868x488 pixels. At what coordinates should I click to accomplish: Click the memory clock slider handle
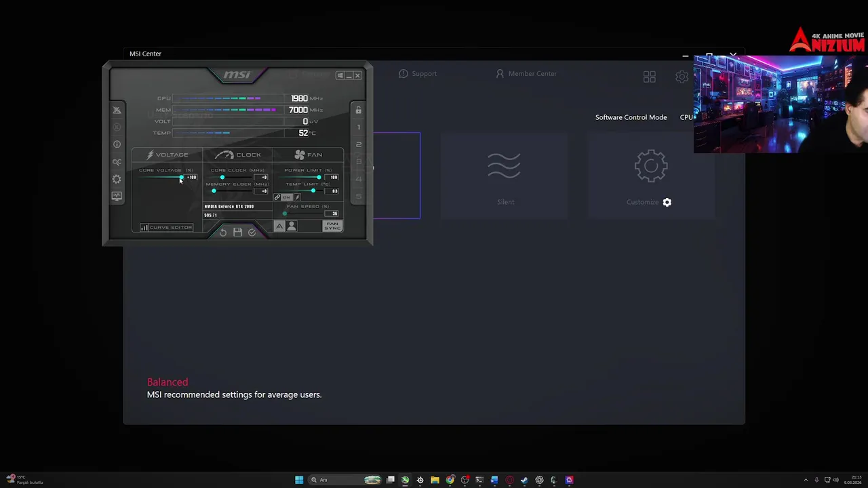(x=214, y=191)
